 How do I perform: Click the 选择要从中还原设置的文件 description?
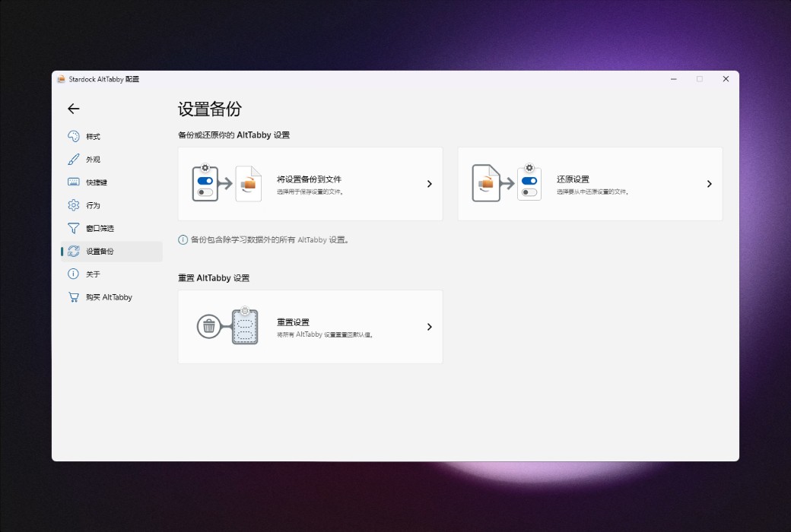click(x=592, y=192)
